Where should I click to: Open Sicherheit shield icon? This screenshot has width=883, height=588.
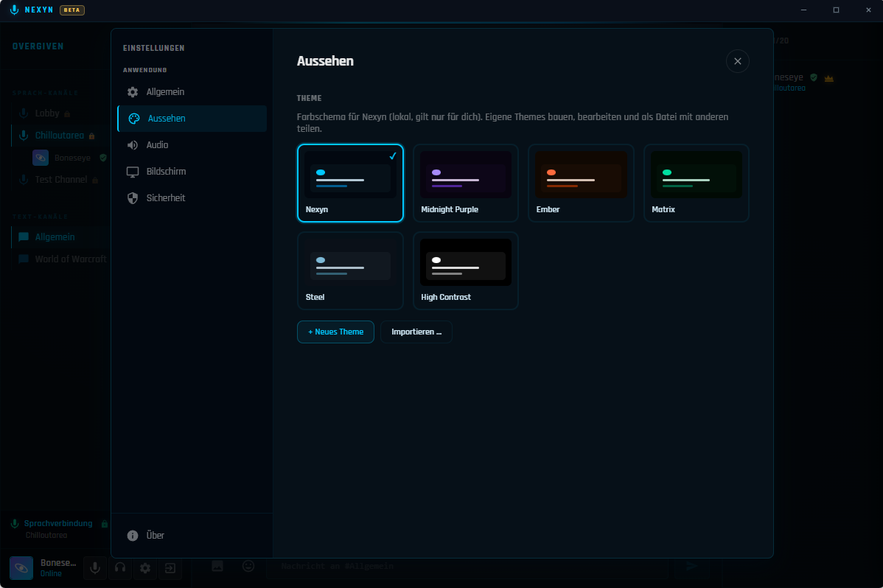coord(133,197)
